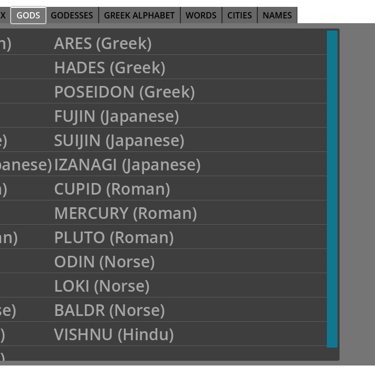Click the teal vertical scrollbar
Screen dimensions: 375x375
point(332,189)
